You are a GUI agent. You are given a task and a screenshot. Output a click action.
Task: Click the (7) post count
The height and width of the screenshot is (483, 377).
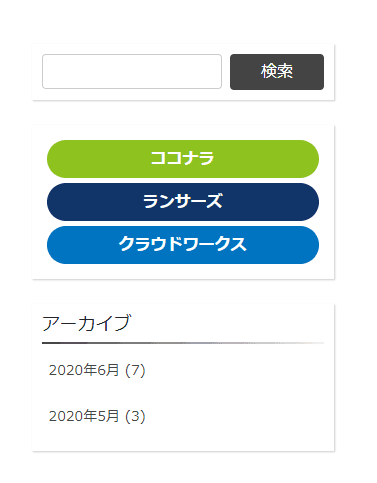[x=135, y=370]
